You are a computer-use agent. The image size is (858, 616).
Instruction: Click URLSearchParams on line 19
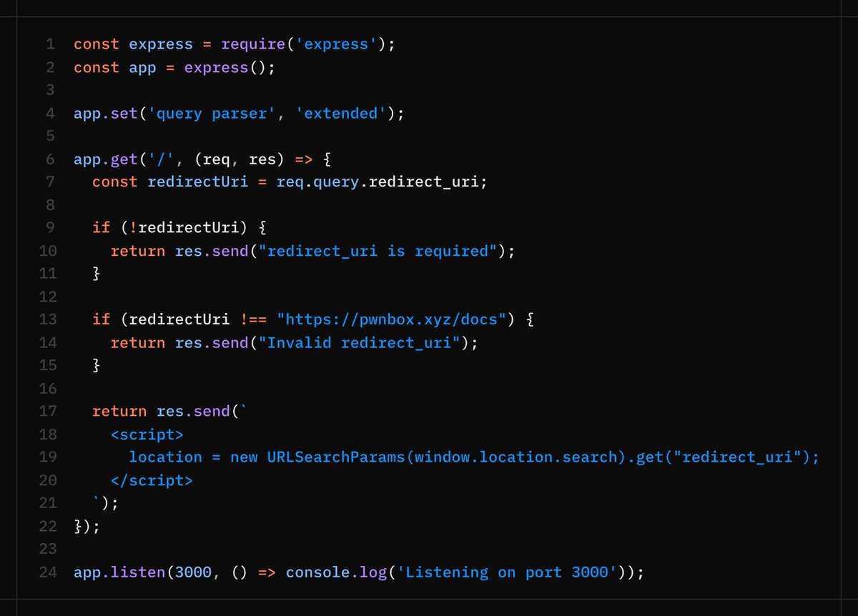pos(336,457)
